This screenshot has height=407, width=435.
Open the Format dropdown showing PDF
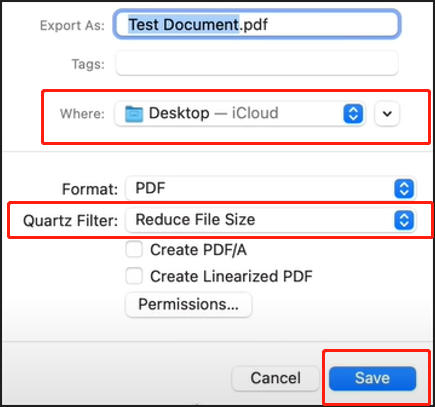270,189
